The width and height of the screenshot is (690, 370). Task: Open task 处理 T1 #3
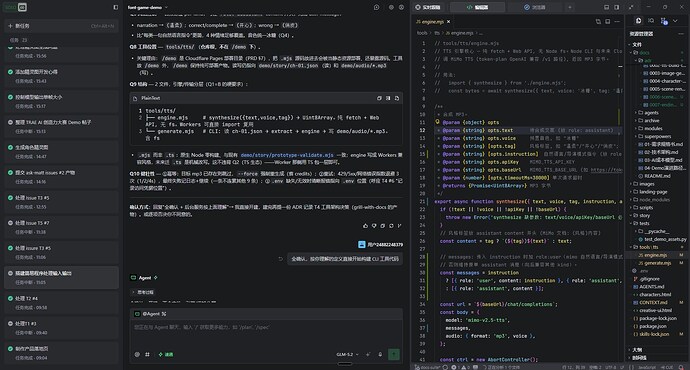tap(61, 328)
